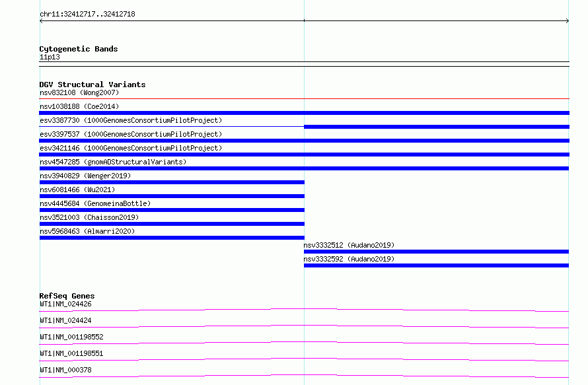Viewport: 588px width, 385px height.
Task: Select variant nsv3332512 (Audano2019) label
Action: tap(349, 245)
